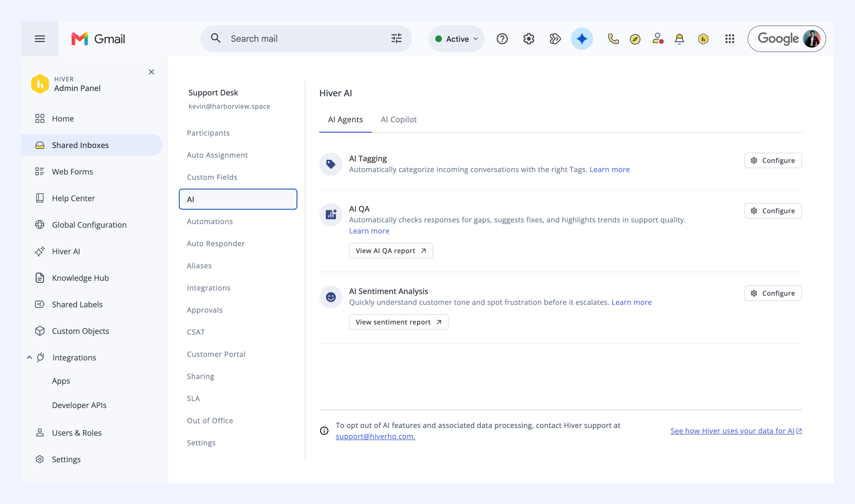Screen dimensions: 855x504
Task: Open Global Configuration in sidebar
Action: point(92,225)
